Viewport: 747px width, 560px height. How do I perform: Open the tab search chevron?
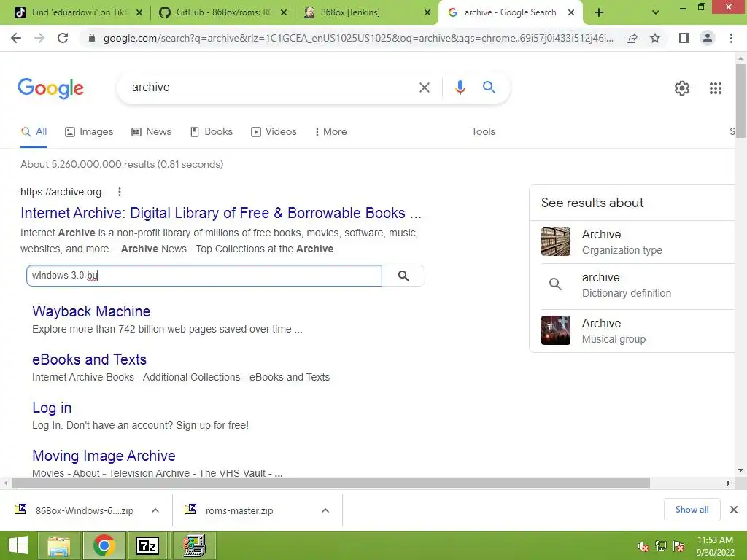click(x=656, y=13)
